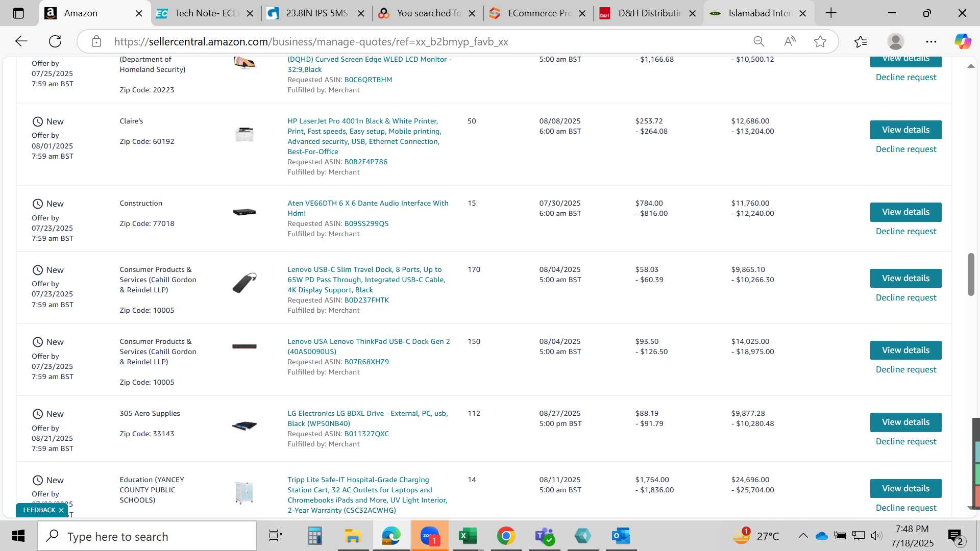Open ASIN B0D237FHTK link
Viewport: 980px width, 551px height.
click(366, 300)
